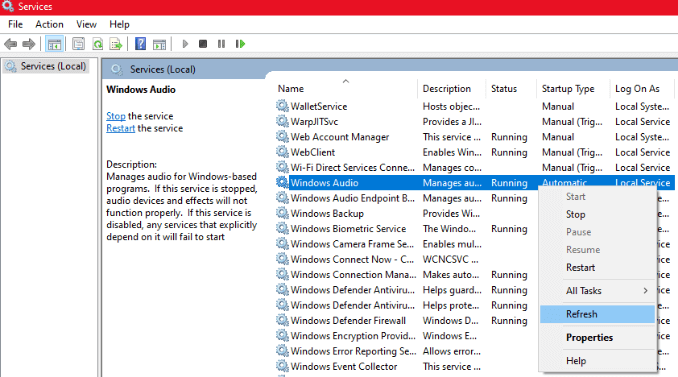Choose Help in the context menu
This screenshot has width=678, height=377.
(597, 361)
